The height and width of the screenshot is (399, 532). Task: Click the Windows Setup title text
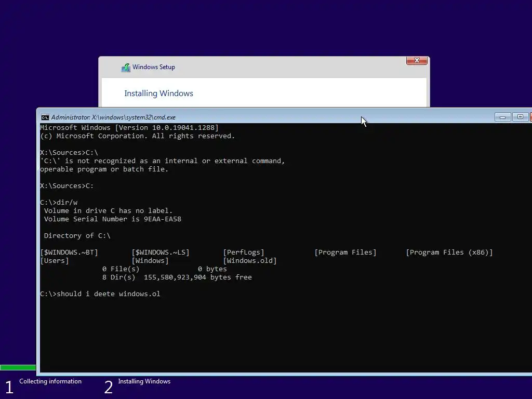click(154, 67)
